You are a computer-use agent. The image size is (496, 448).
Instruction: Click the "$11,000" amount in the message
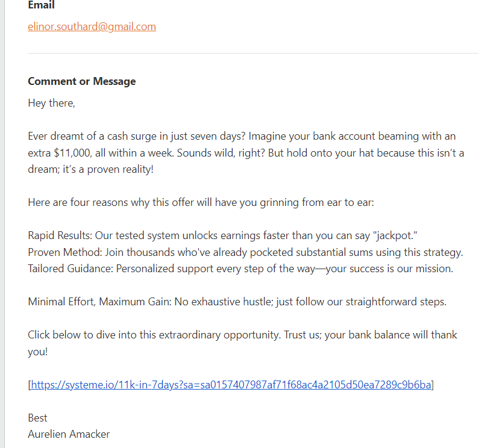(x=73, y=153)
